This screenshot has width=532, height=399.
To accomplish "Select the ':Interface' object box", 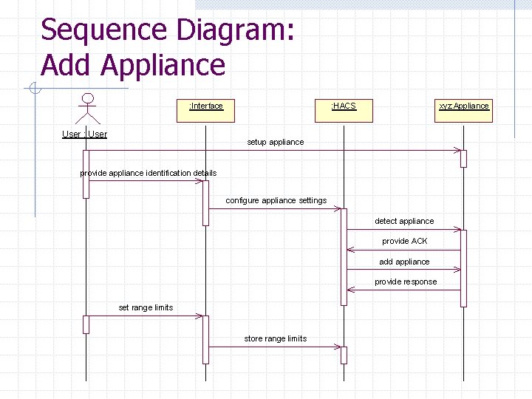I will tap(205, 111).
